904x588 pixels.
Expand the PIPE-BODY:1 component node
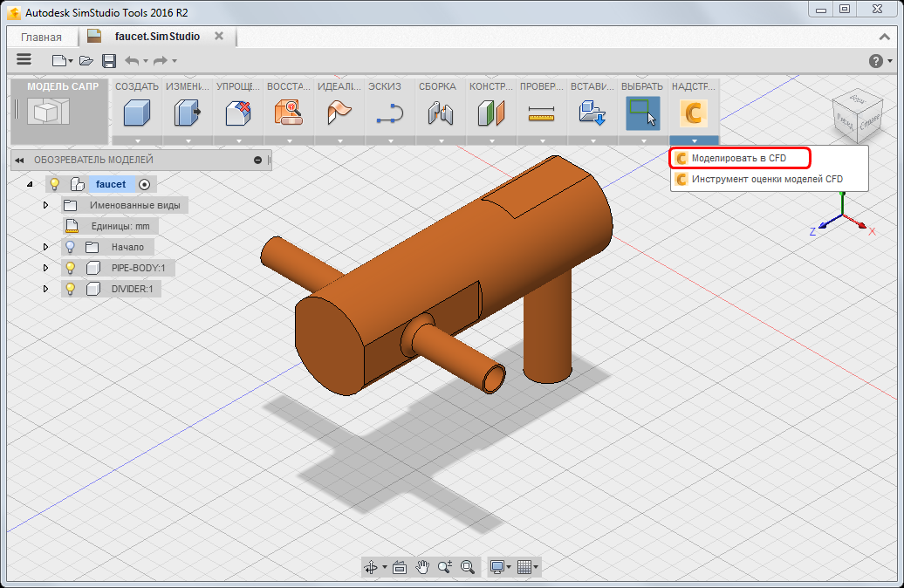click(45, 268)
